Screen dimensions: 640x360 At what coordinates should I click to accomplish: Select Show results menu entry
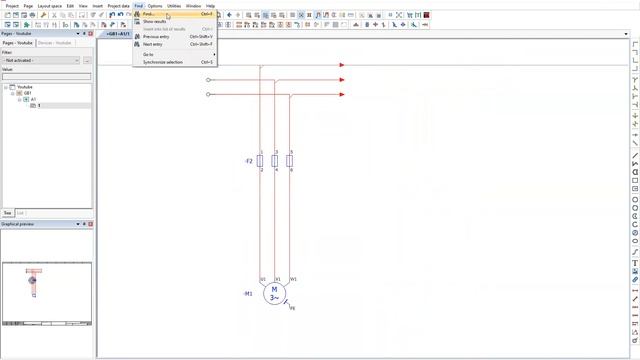175,21
